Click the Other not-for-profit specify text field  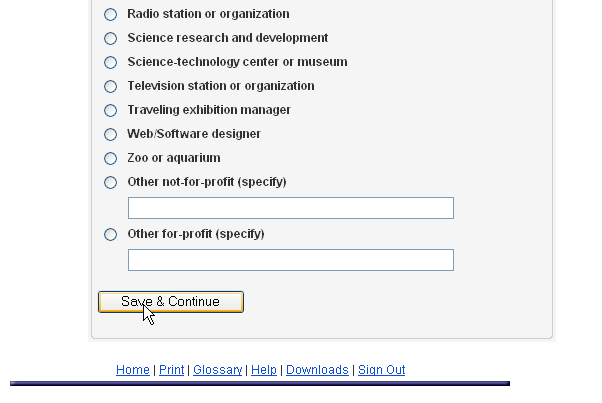pyautogui.click(x=290, y=208)
